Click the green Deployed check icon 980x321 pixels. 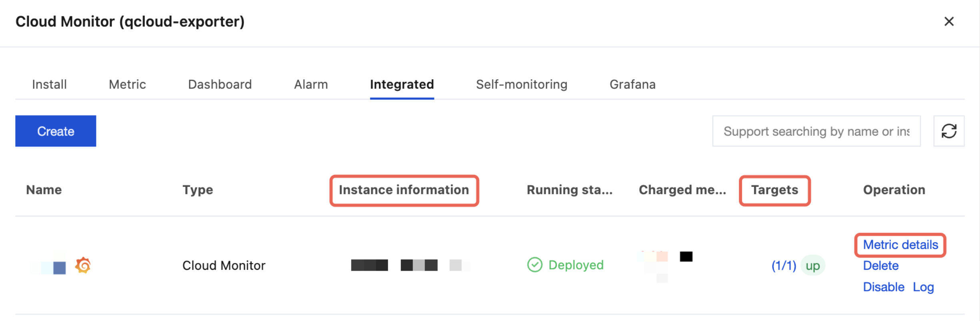(x=534, y=265)
